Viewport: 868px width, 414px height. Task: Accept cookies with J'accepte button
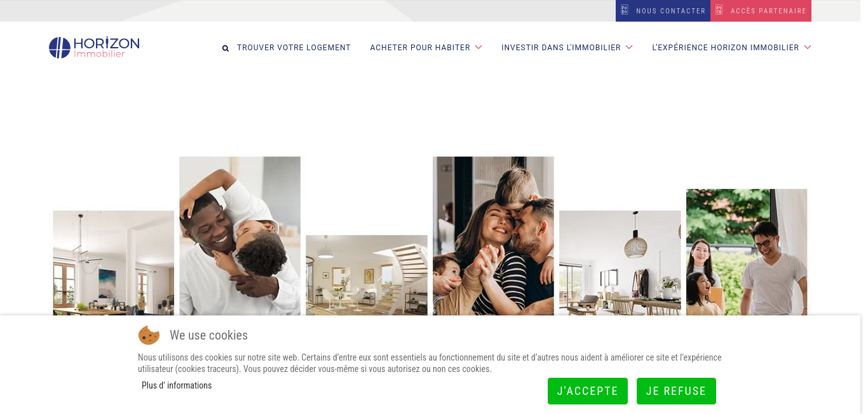pos(588,391)
